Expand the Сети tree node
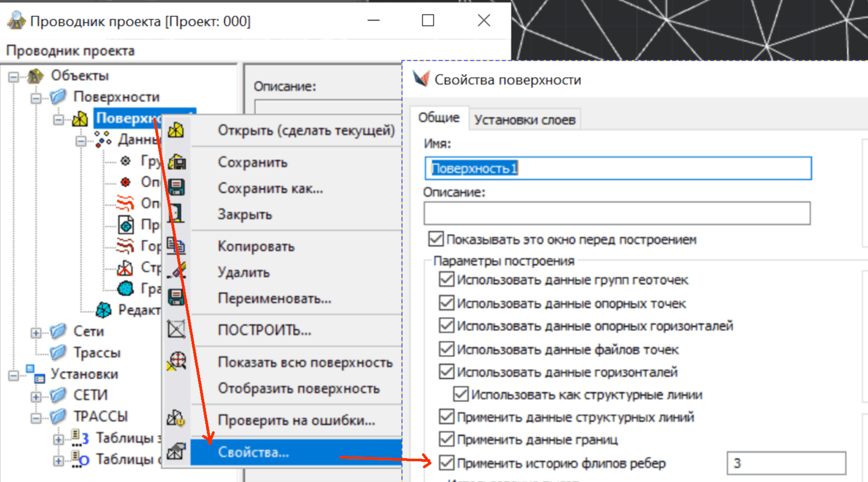Image resolution: width=868 pixels, height=482 pixels. tap(36, 332)
